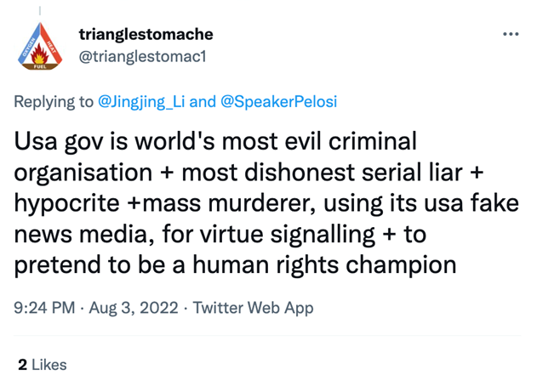Click the "Replying to" label
This screenshot has height=392, width=537.
pos(54,102)
